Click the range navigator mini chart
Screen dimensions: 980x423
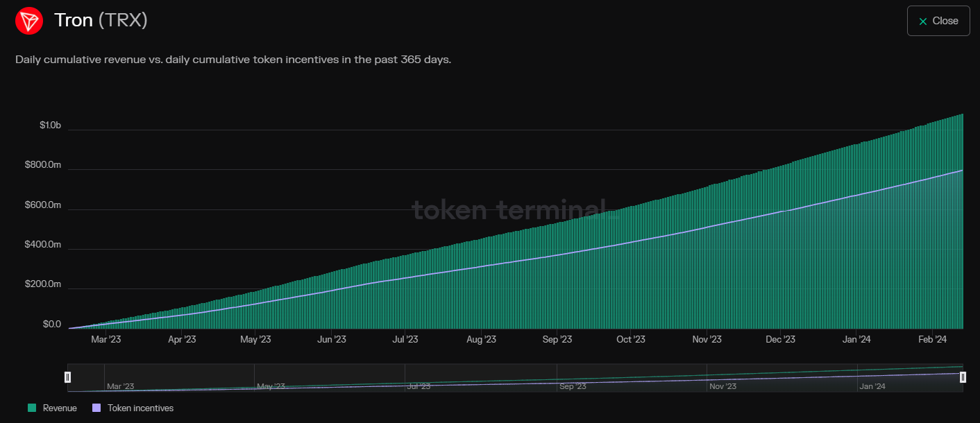point(515,378)
